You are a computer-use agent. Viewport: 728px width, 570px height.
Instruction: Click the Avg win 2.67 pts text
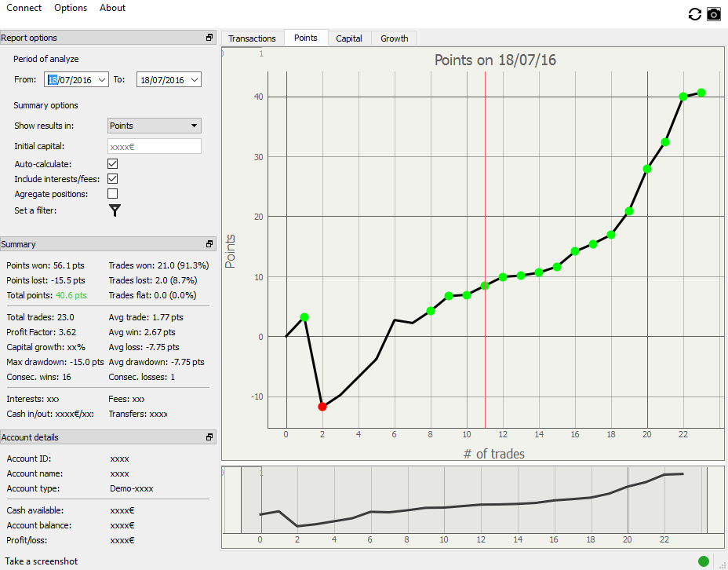(142, 332)
